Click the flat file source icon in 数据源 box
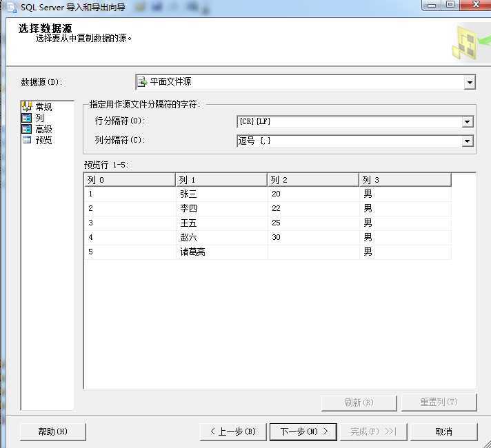491x448 pixels. (x=143, y=82)
